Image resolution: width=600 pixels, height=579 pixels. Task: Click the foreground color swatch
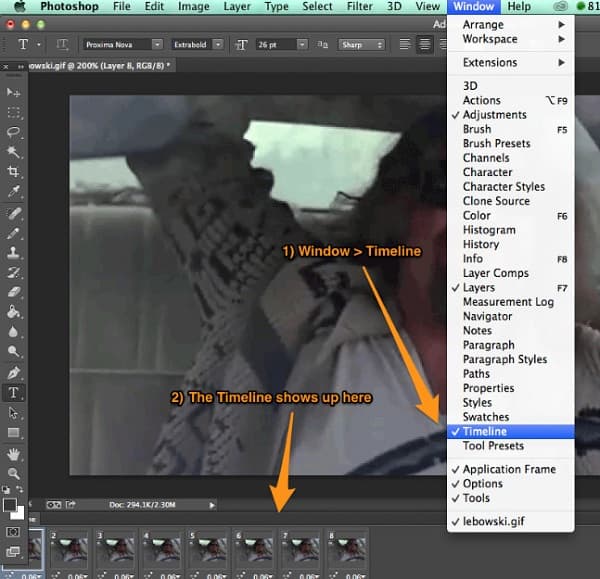(x=9, y=504)
